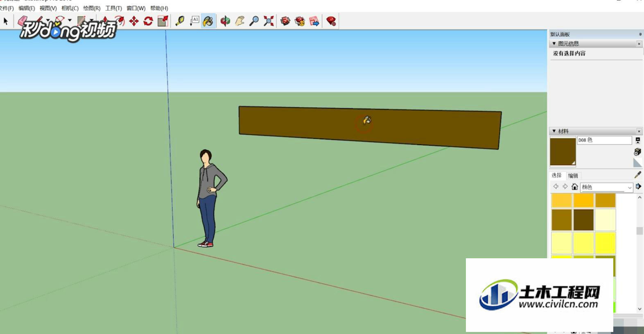Screen dimensions: 644x334
Task: Choose the bright amber swatch
Action: click(x=583, y=201)
